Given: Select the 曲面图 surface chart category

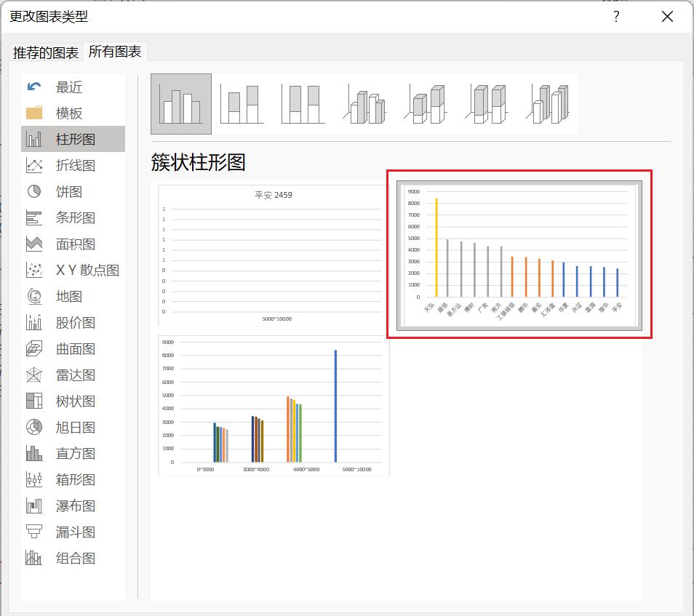Looking at the screenshot, I should coord(73,348).
